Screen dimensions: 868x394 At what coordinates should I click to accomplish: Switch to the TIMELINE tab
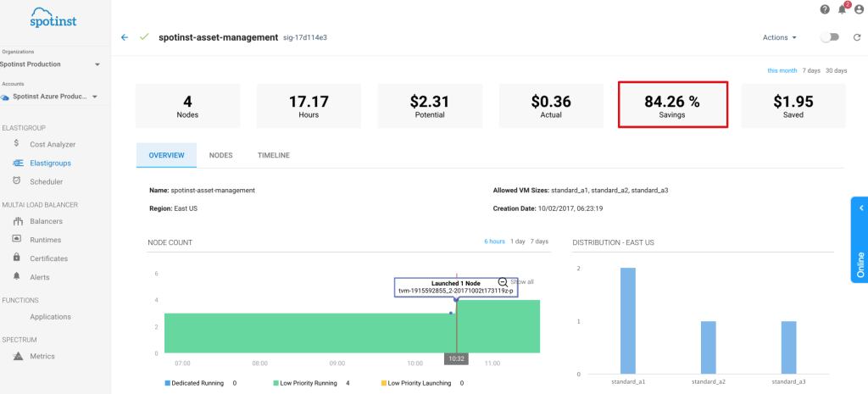(274, 155)
